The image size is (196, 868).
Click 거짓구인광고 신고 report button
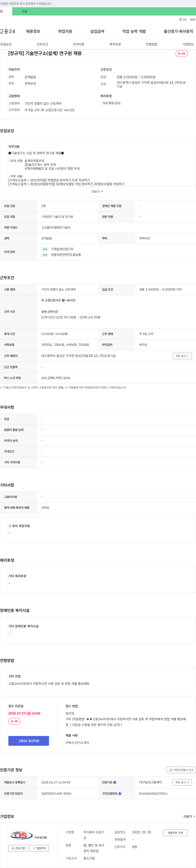(181, 770)
